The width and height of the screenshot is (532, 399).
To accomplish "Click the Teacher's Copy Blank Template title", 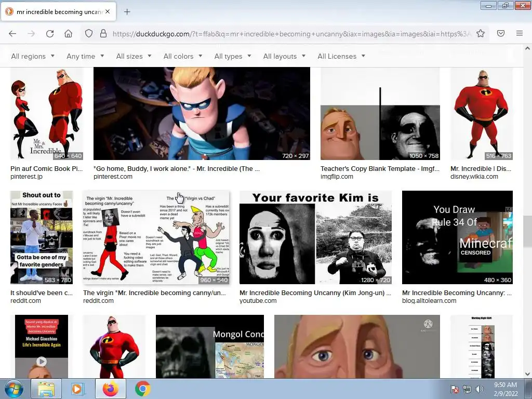I will (x=380, y=169).
